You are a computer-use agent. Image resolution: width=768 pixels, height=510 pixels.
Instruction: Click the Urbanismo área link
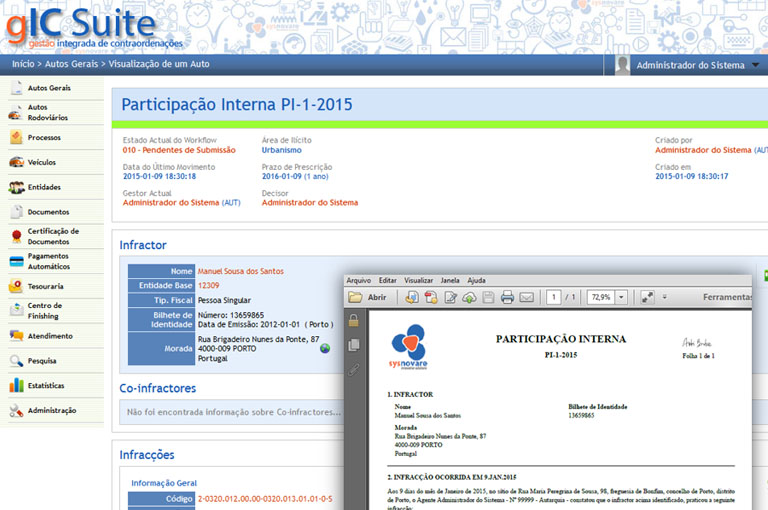(x=282, y=150)
